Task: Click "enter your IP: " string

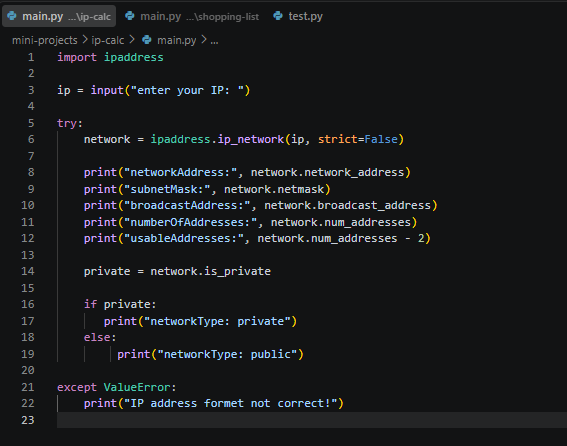Action: tap(187, 90)
